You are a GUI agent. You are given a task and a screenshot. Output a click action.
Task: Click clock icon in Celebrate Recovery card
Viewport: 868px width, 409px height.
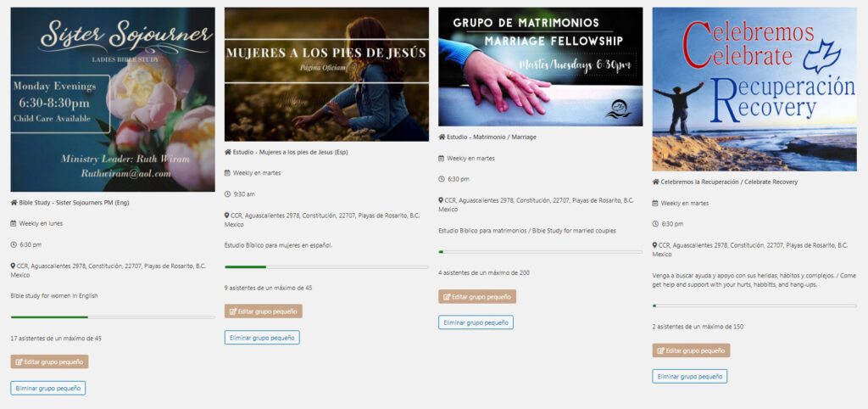coord(655,225)
